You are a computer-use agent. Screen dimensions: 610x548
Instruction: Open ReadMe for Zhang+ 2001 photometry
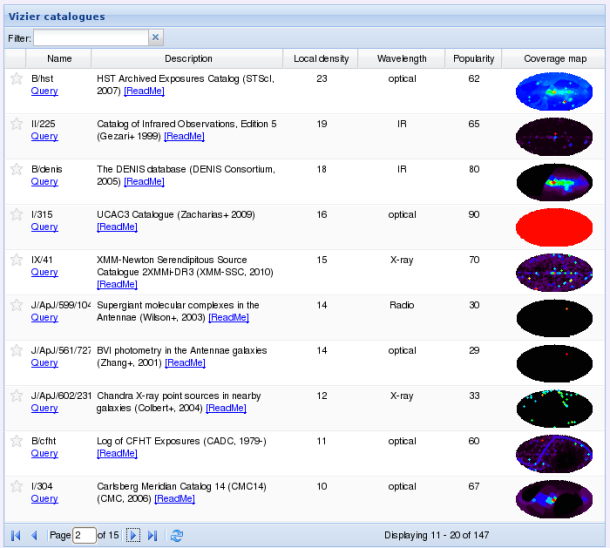(x=185, y=363)
